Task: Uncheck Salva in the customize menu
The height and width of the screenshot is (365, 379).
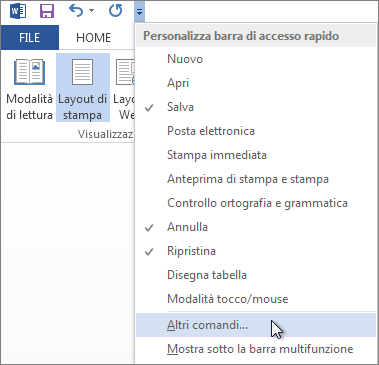Action: 256,107
